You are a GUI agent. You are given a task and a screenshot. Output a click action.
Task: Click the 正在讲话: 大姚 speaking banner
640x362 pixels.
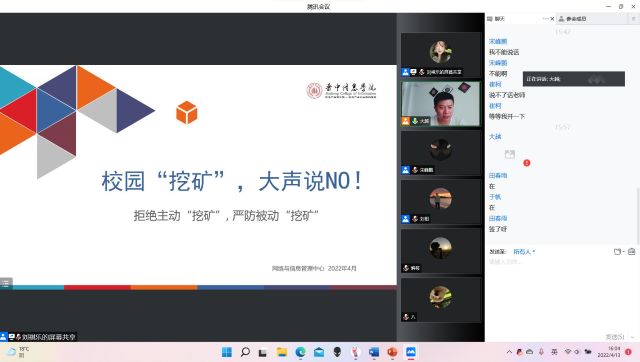[x=573, y=79]
